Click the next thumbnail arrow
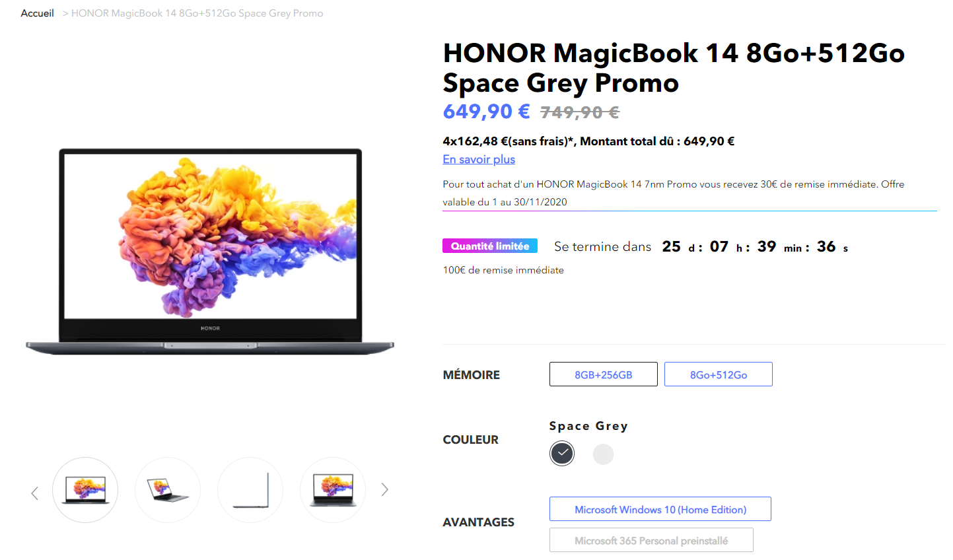This screenshot has height=560, width=953. click(x=384, y=489)
